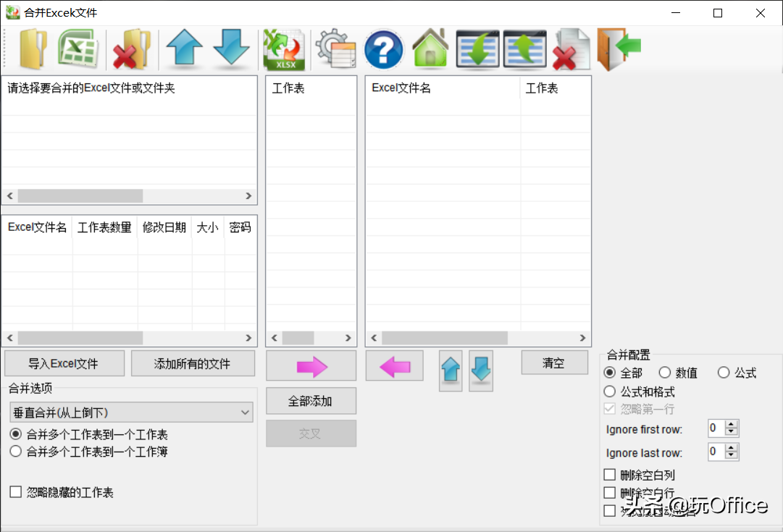This screenshot has width=783, height=532.
Task: Open the 垂直合并(从上倒下) dropdown
Action: point(131,413)
